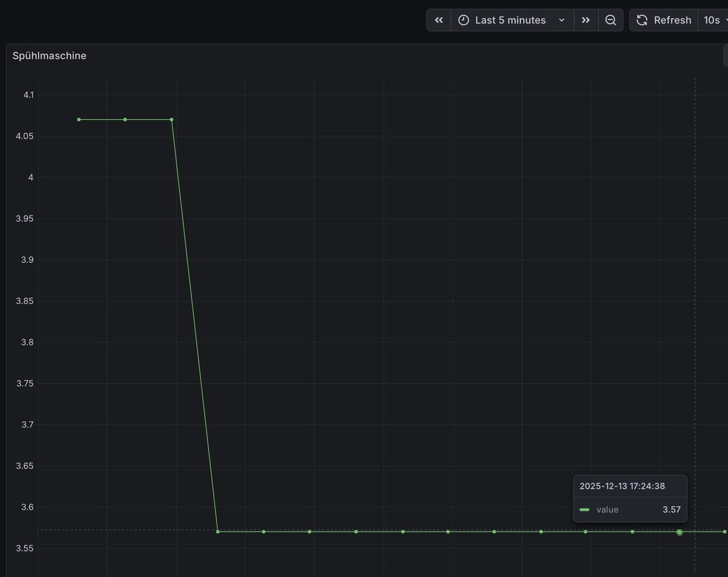Click the circular arrows refresh icon
Screen dimensions: 728x577
(642, 20)
